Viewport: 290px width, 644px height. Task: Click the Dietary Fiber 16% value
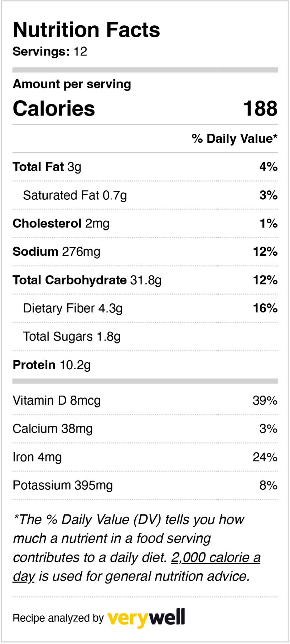coord(265,308)
